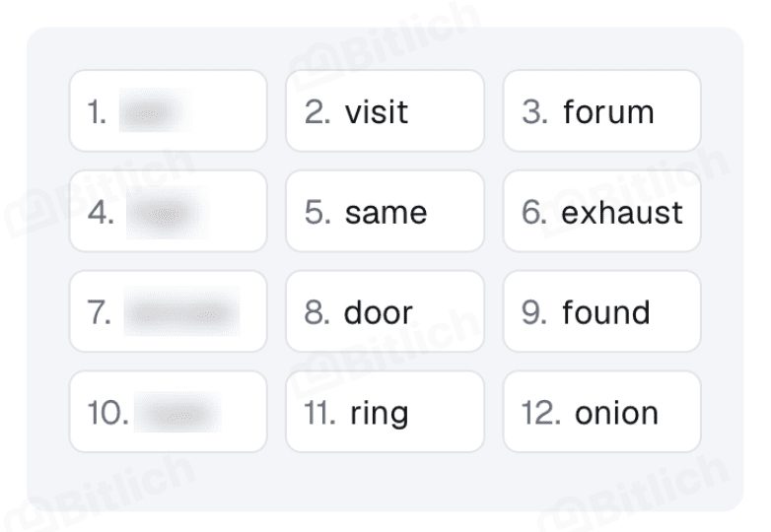This screenshot has width=771, height=532.
Task: Click the 'onion' word in box 12
Action: pos(616,413)
